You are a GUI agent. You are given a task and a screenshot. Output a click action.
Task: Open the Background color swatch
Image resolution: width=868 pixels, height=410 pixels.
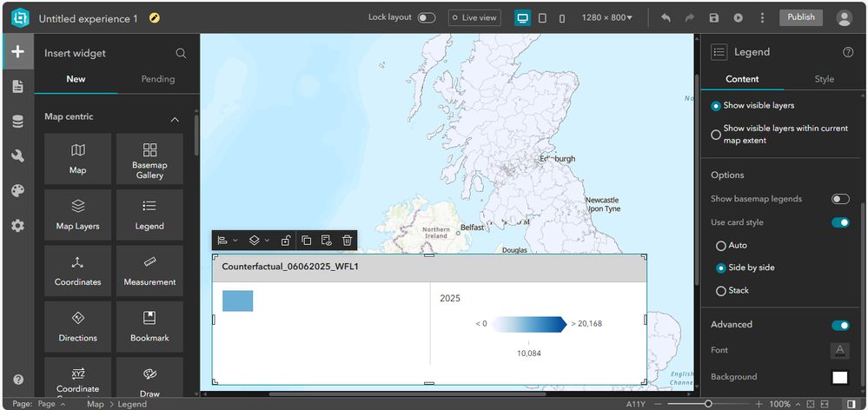pyautogui.click(x=840, y=377)
